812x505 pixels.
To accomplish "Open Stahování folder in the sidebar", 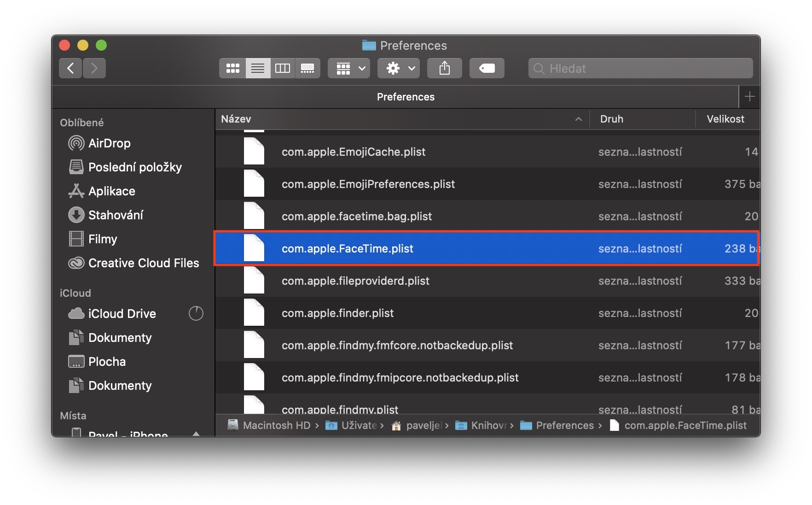I will [x=116, y=215].
